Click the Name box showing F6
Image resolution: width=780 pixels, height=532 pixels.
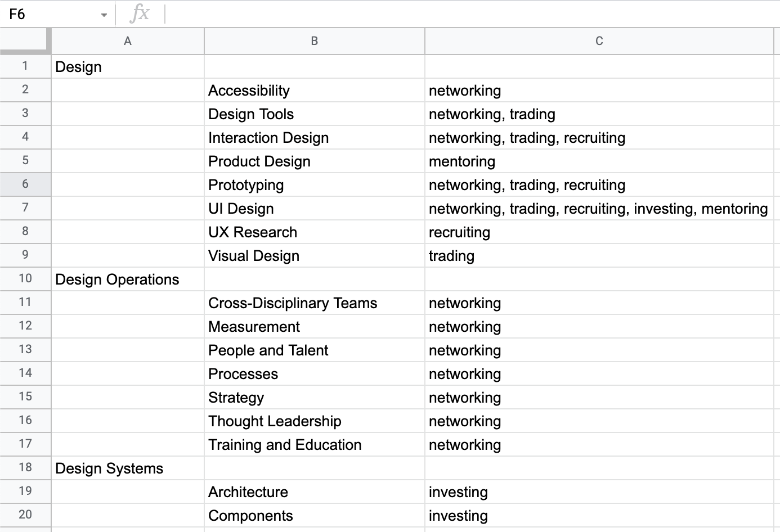point(55,14)
